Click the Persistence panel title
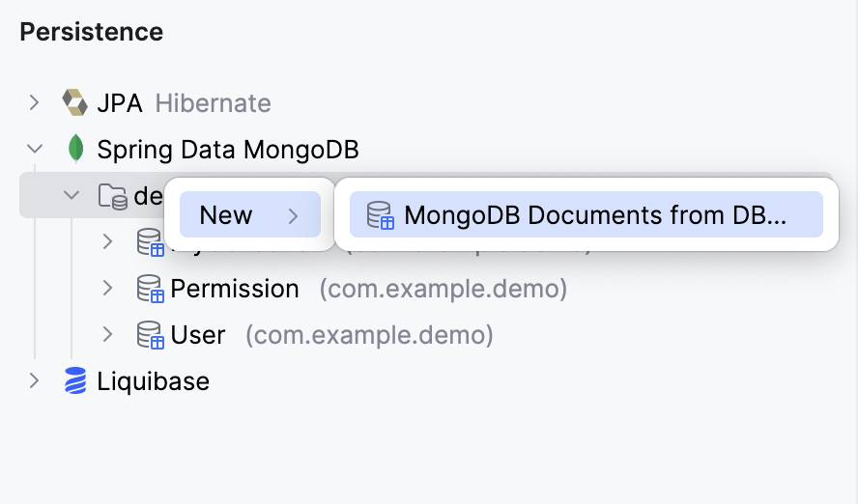The height and width of the screenshot is (504, 858). click(92, 32)
